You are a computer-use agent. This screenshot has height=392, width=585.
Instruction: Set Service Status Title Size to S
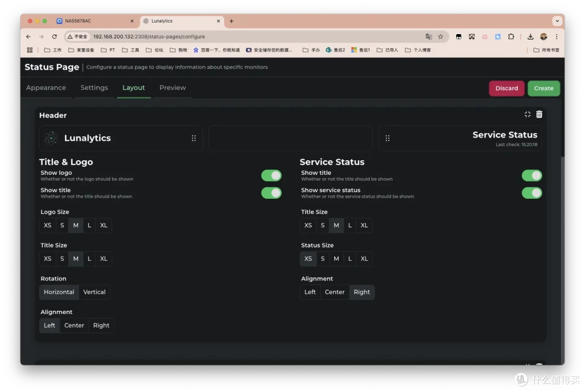point(323,225)
